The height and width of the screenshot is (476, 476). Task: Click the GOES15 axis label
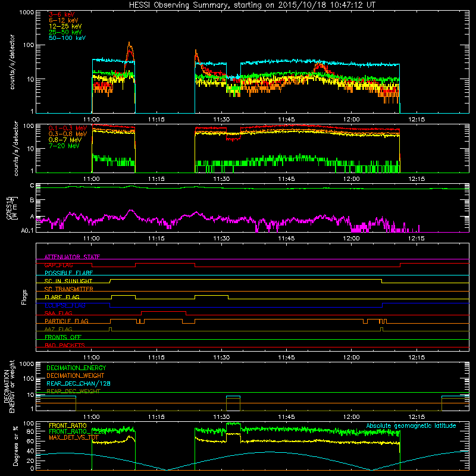pos(9,208)
